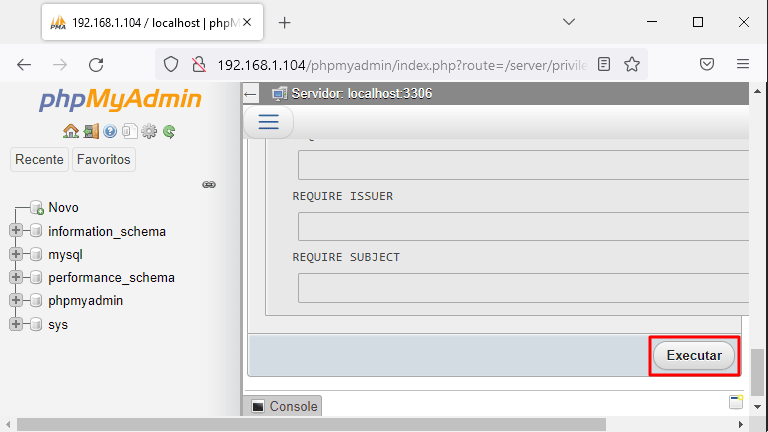
Task: Open the Console panel
Action: (285, 407)
